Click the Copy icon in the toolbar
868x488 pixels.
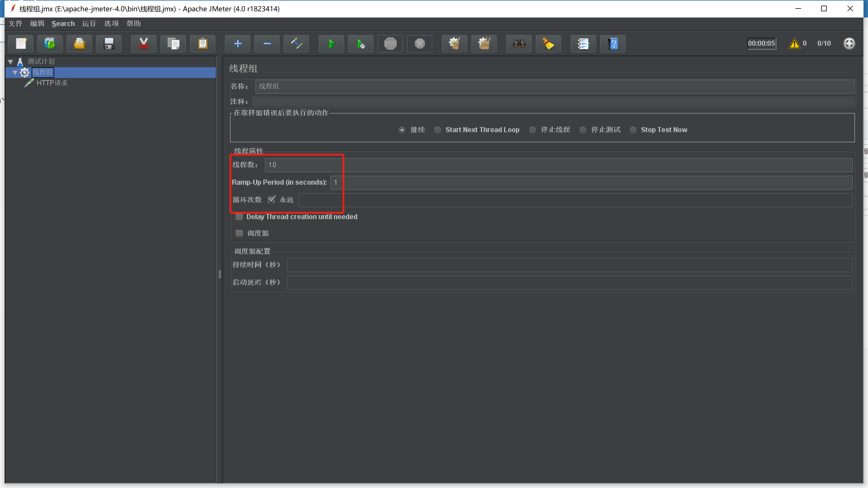click(173, 43)
